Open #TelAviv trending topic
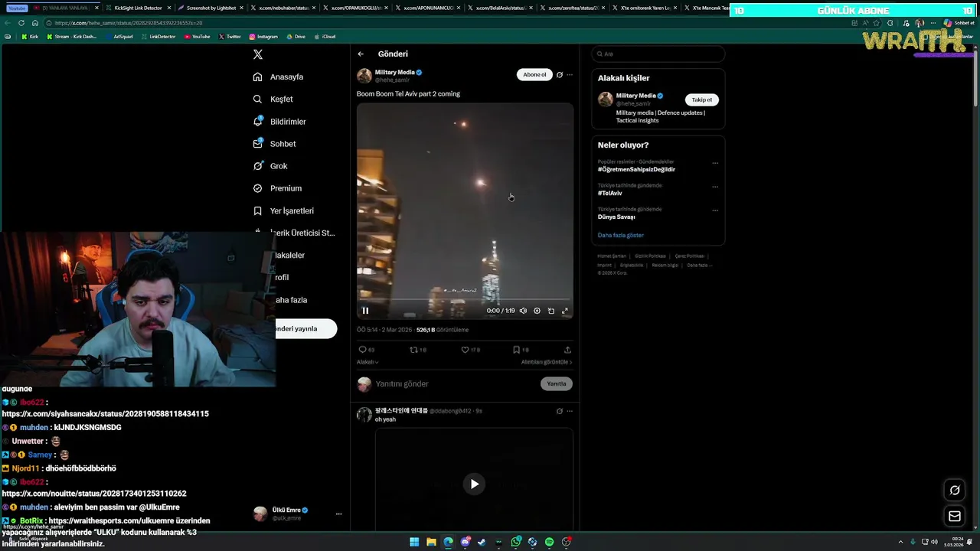Screen dimensions: 980x551 point(610,193)
